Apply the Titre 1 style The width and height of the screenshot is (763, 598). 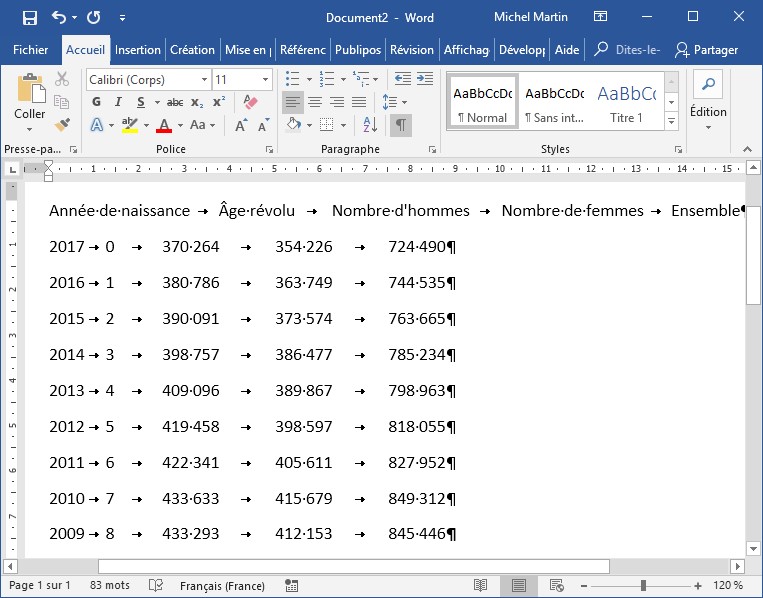click(626, 102)
